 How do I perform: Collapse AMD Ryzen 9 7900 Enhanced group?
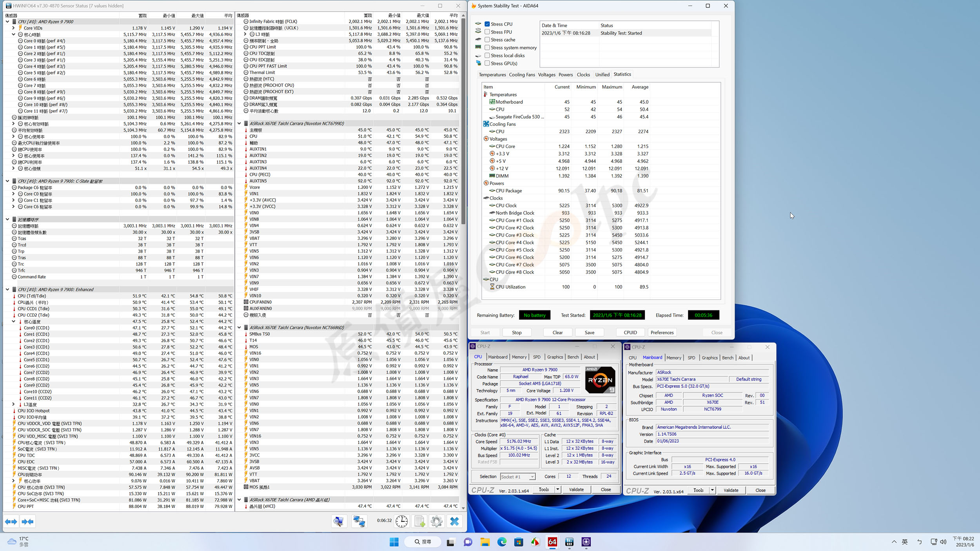7,290
